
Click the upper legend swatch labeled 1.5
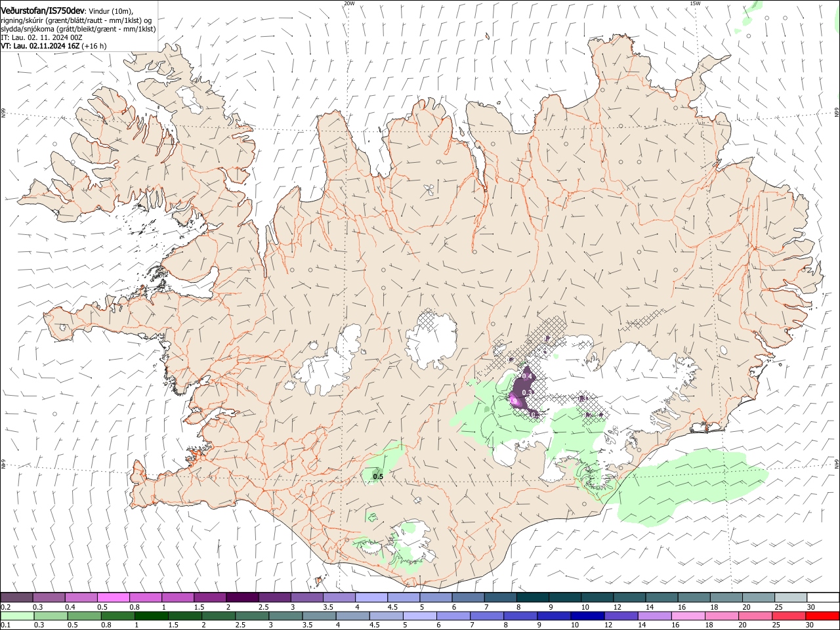[x=210, y=597]
